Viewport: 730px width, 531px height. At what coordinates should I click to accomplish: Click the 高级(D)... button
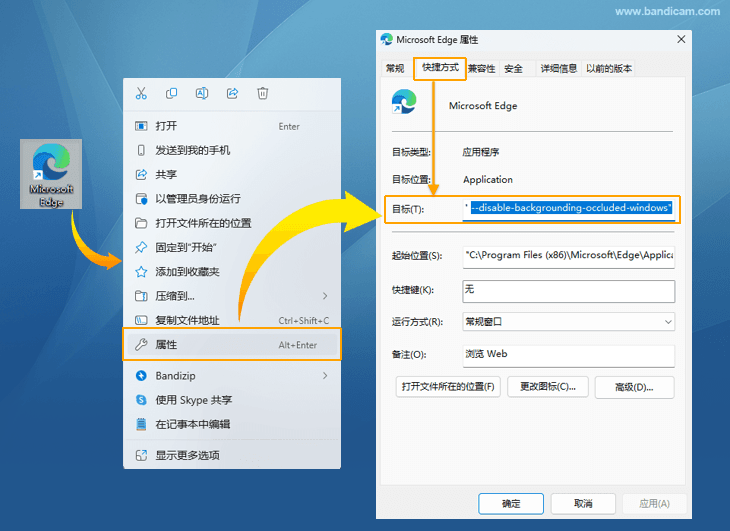click(x=634, y=387)
